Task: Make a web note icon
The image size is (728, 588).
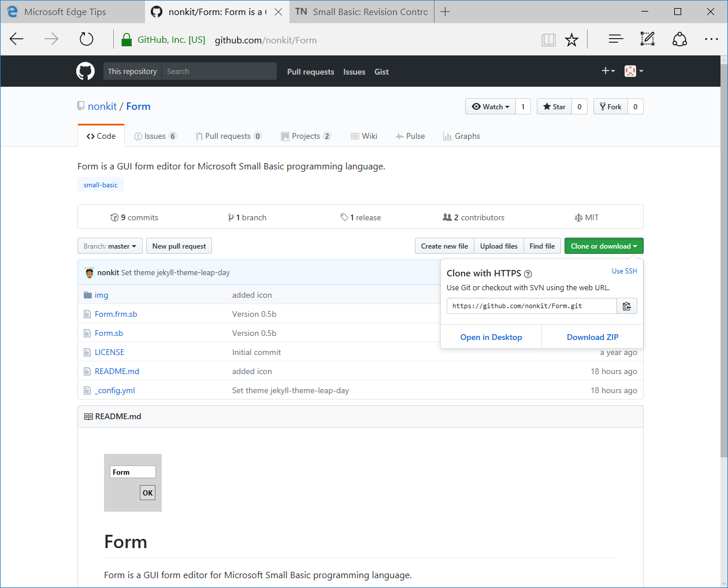Action: click(x=648, y=39)
